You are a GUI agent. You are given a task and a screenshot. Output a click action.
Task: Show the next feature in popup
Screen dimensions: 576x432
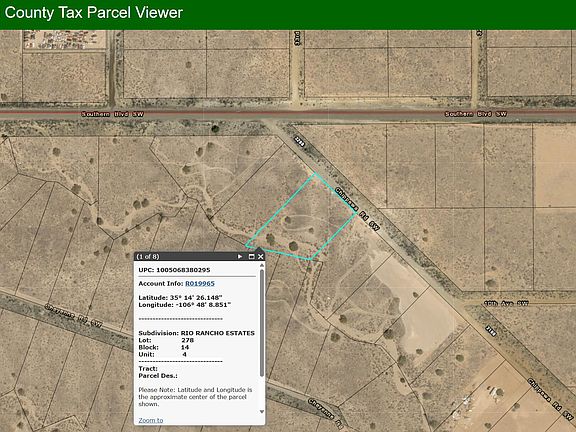(240, 256)
